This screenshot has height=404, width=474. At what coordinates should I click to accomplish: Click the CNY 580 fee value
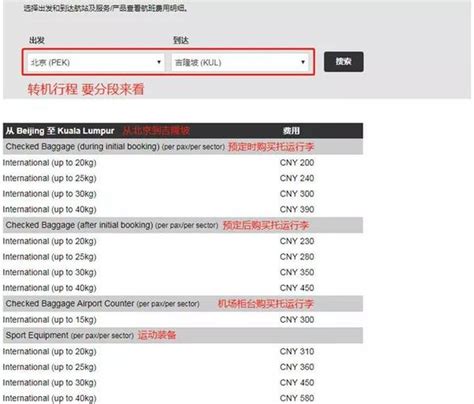pyautogui.click(x=297, y=398)
